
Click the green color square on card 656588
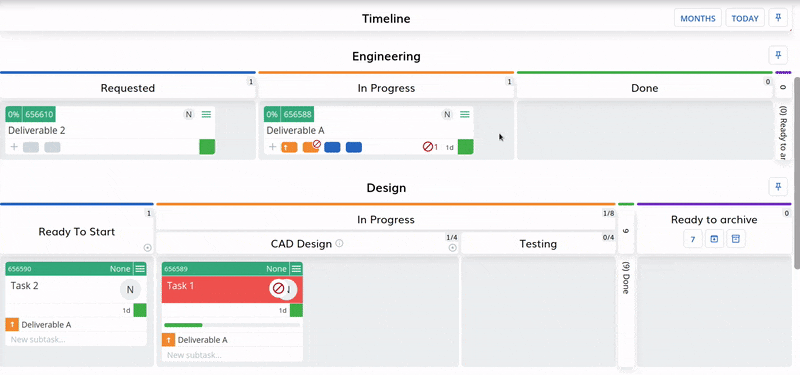(x=465, y=146)
